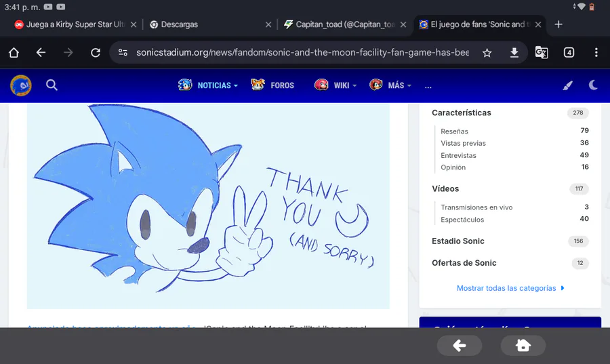Go back using the browser back arrow

[x=41, y=52]
